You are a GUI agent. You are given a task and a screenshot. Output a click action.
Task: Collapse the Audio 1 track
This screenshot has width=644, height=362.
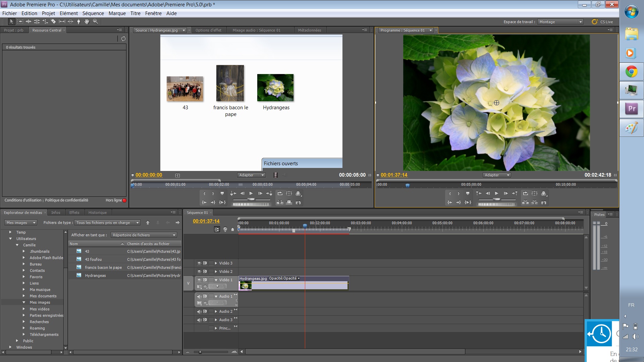216,296
